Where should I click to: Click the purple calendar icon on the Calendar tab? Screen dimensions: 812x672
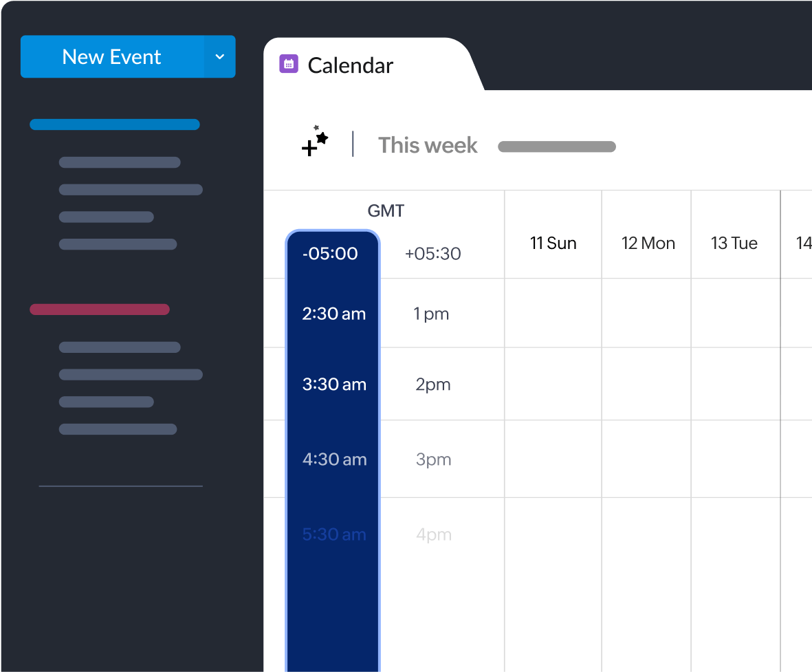(289, 63)
